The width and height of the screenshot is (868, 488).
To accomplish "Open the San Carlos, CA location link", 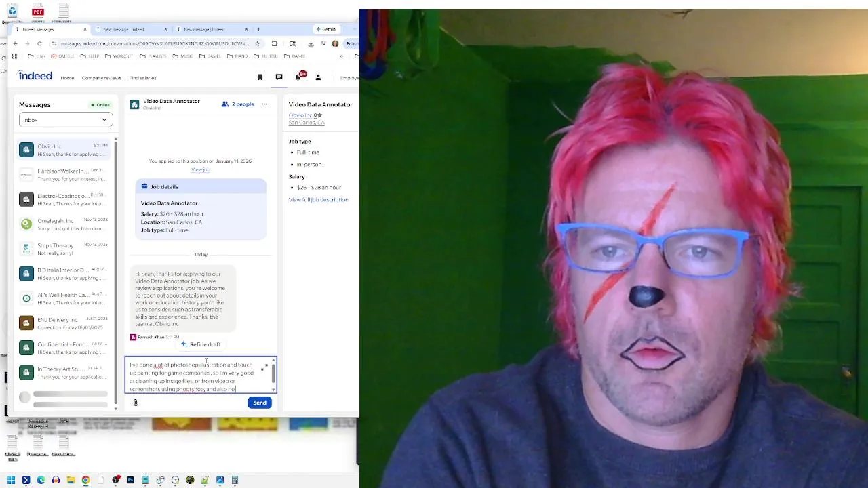I will pos(307,123).
